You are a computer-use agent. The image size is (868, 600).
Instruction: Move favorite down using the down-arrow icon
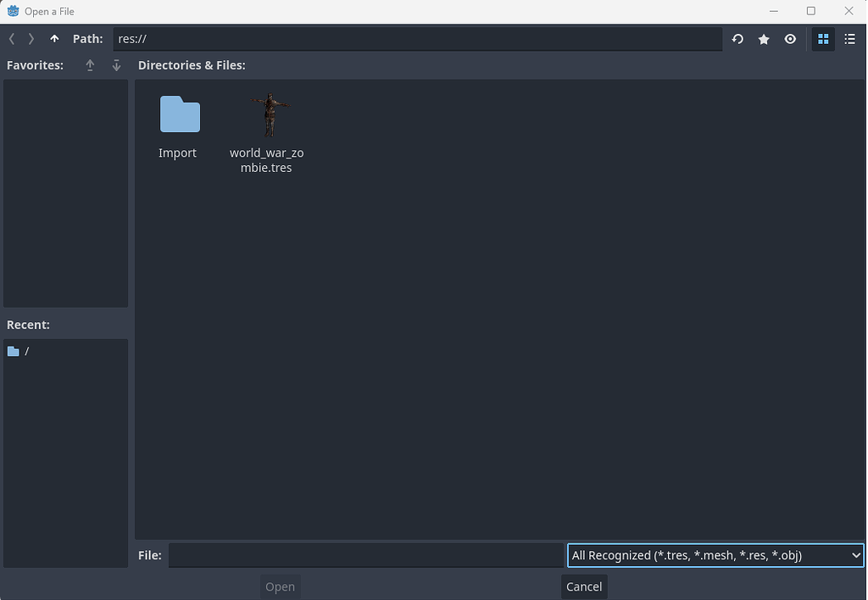click(116, 64)
